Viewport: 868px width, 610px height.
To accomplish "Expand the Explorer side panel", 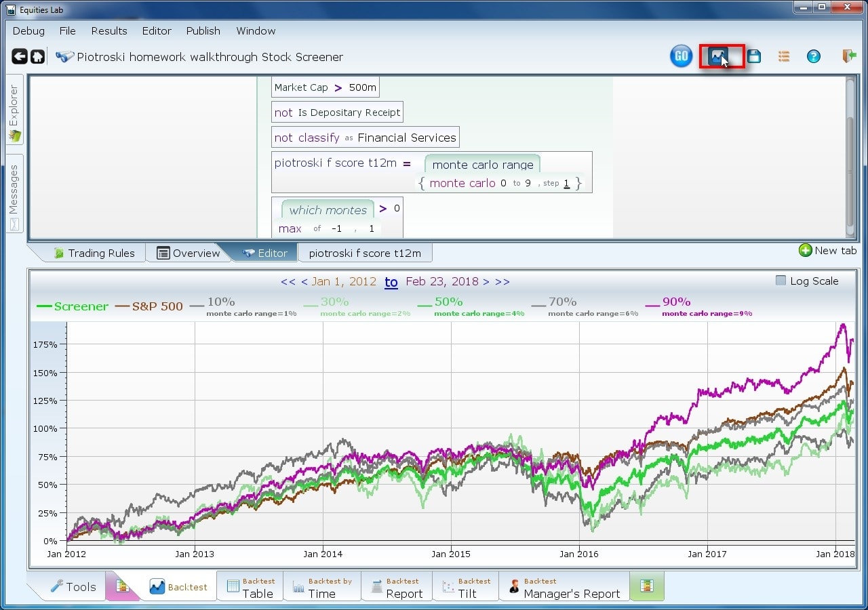I will pos(15,112).
